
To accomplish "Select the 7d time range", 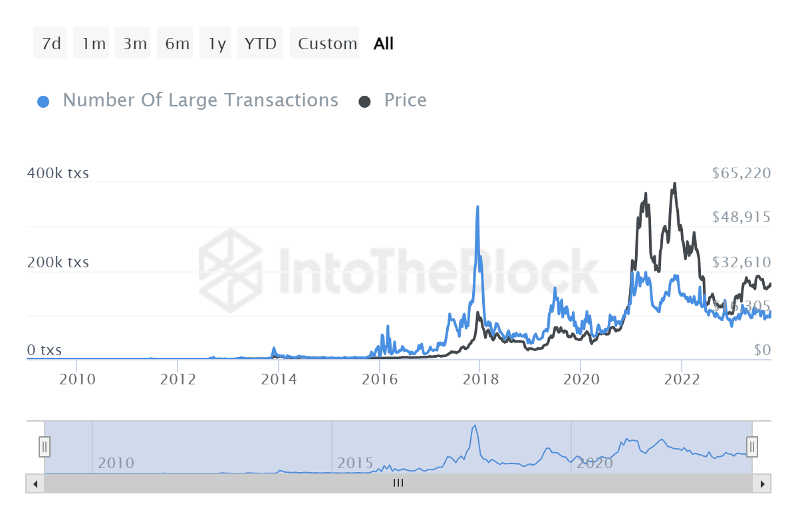I will [51, 44].
